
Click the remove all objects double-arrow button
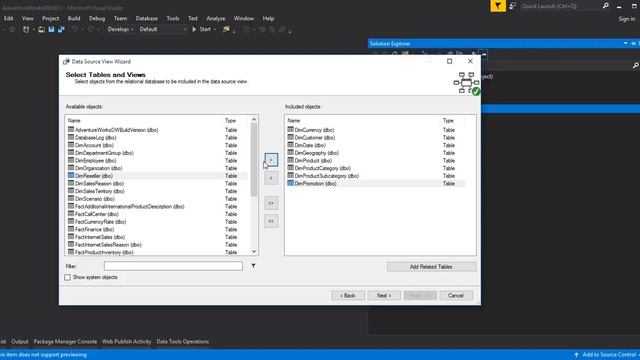[x=271, y=221]
